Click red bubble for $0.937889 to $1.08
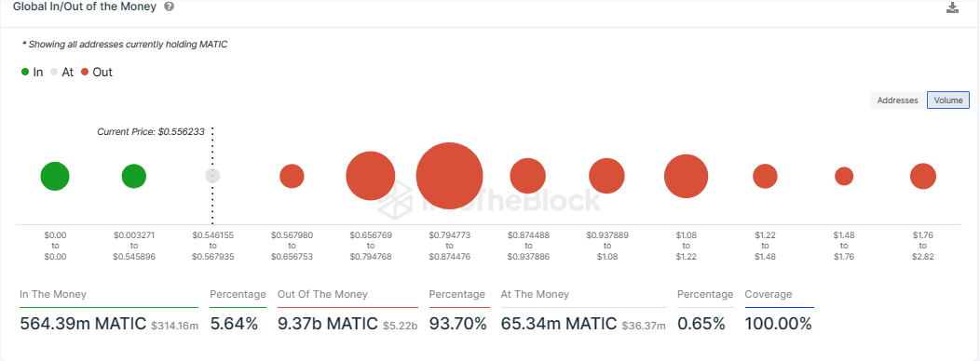The image size is (980, 361). [606, 176]
